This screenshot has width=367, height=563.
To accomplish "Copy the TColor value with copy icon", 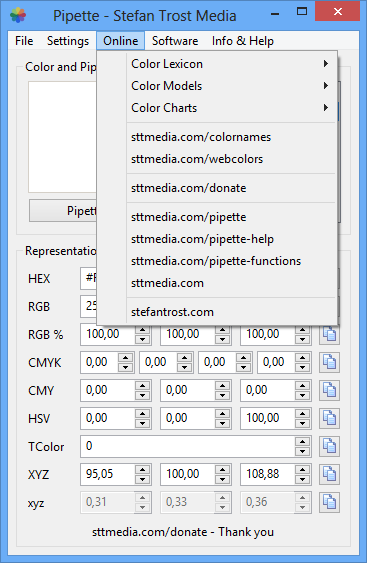I will (329, 446).
